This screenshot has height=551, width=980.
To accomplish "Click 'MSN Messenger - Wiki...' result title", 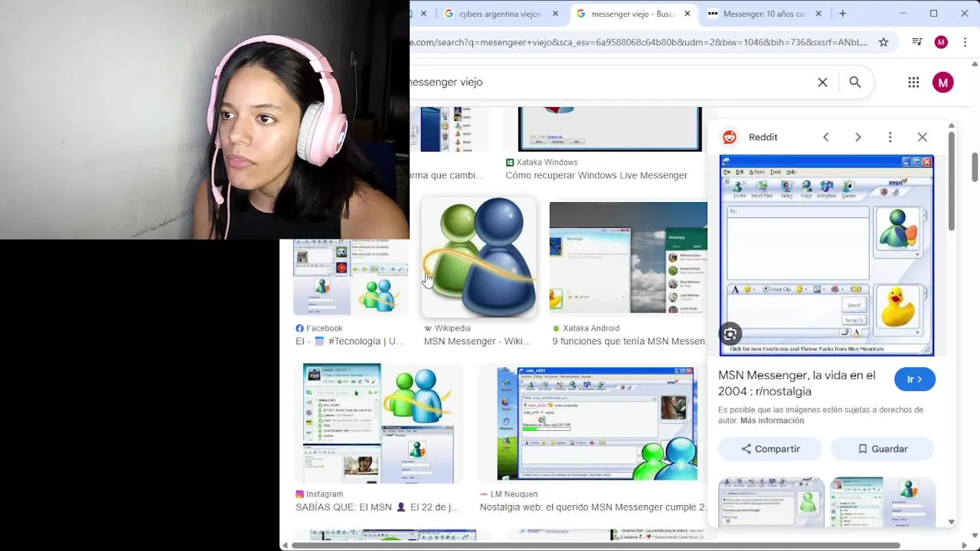I will tap(477, 341).
